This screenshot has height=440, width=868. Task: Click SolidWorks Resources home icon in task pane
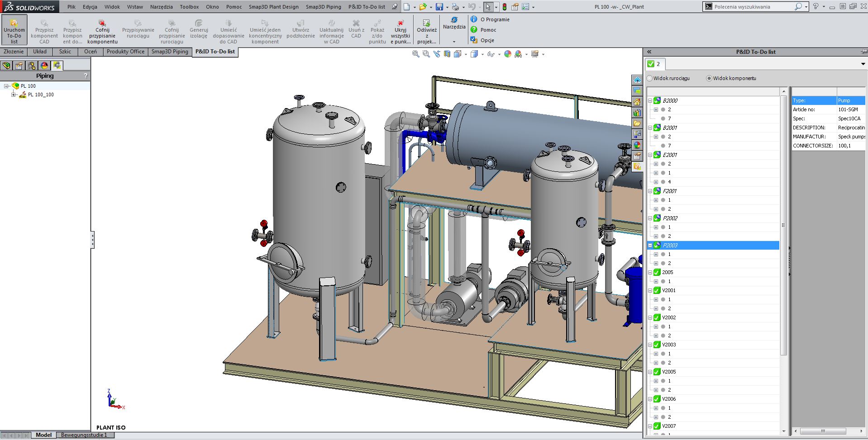[x=637, y=102]
